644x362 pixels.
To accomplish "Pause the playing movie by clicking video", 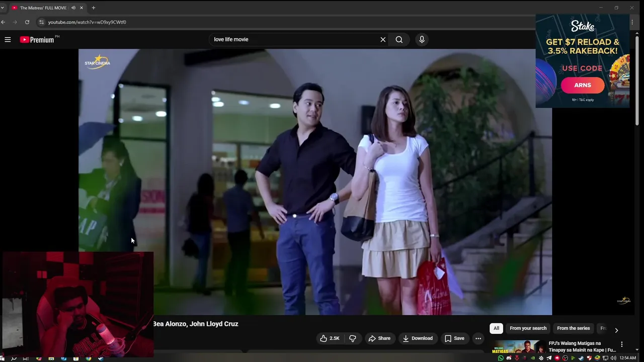I will [x=315, y=182].
